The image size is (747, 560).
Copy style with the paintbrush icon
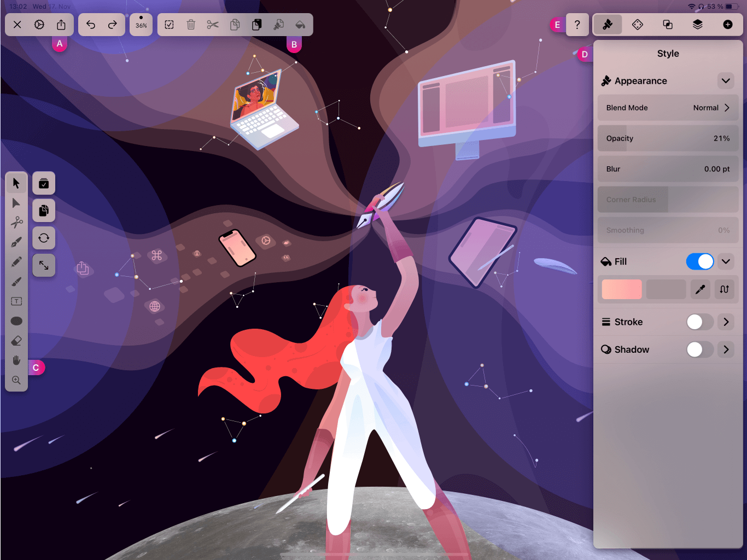tap(278, 25)
